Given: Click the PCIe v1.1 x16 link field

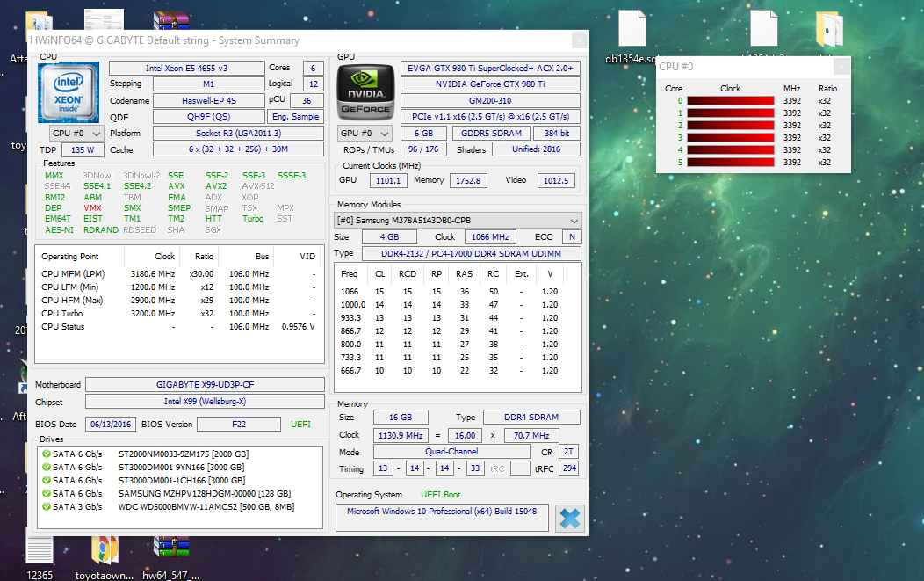Looking at the screenshot, I should coord(490,117).
